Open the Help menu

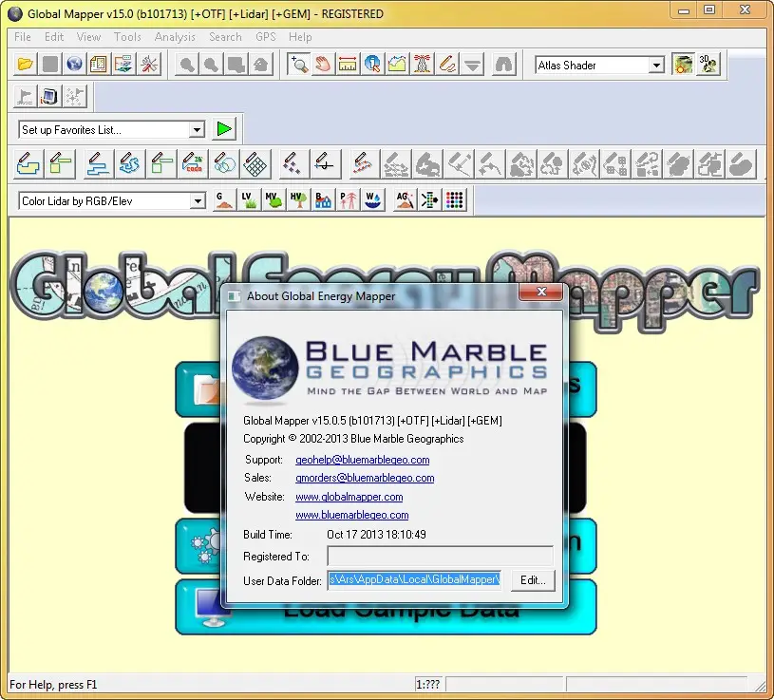pos(300,37)
